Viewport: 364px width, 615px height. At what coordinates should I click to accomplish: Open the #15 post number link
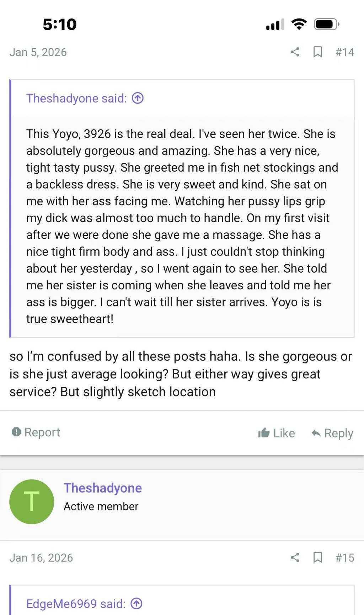(345, 557)
